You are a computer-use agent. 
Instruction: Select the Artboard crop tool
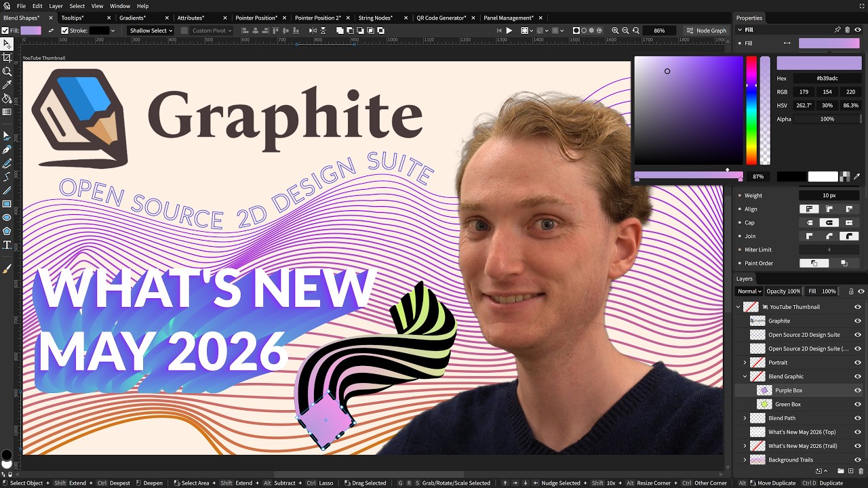point(7,58)
